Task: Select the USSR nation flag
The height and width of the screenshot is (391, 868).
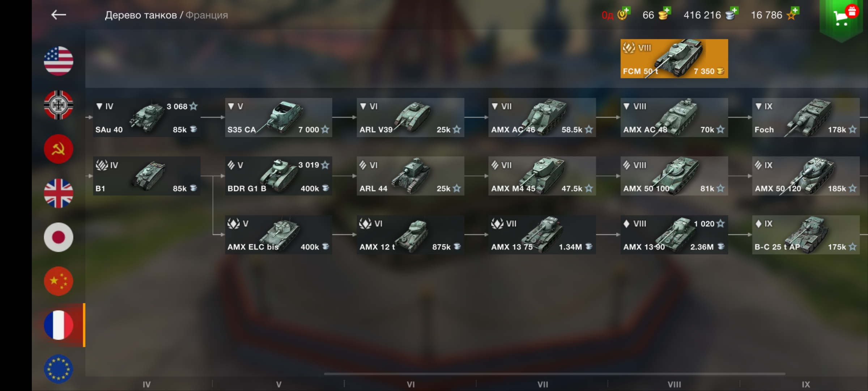Action: click(59, 149)
